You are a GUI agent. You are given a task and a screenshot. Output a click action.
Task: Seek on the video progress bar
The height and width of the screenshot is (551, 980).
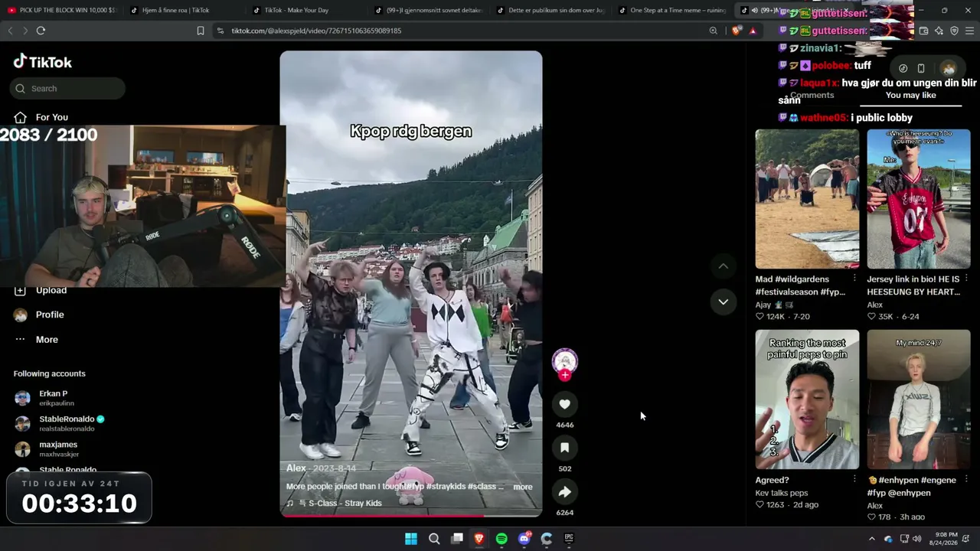pos(411,515)
